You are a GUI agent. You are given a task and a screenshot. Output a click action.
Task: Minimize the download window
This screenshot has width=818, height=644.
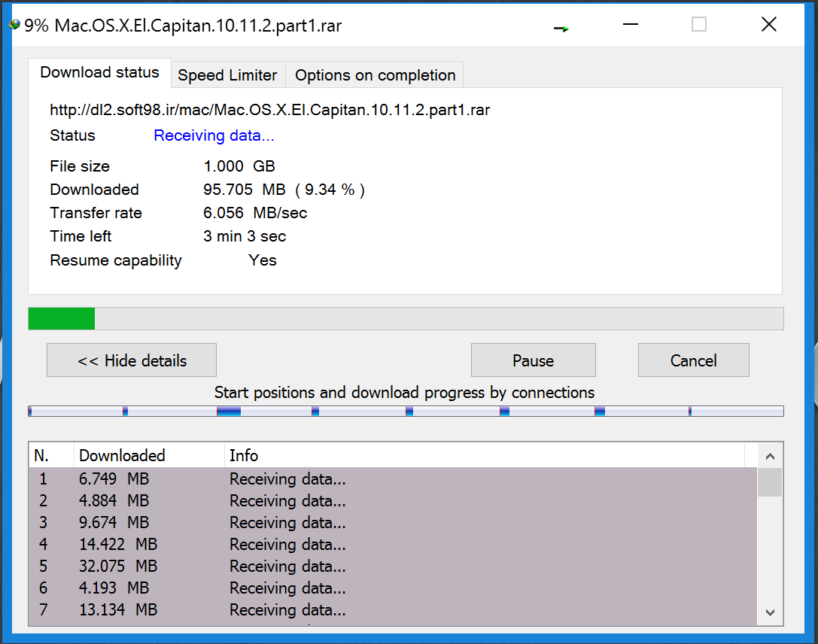pos(631,25)
